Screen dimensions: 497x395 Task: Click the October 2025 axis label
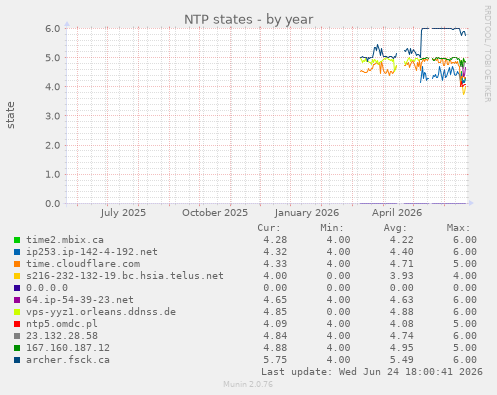click(x=215, y=213)
